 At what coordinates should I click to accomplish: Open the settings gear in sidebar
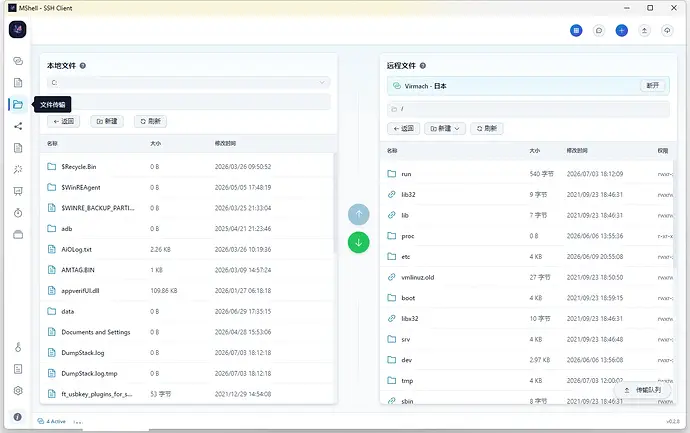coord(18,390)
